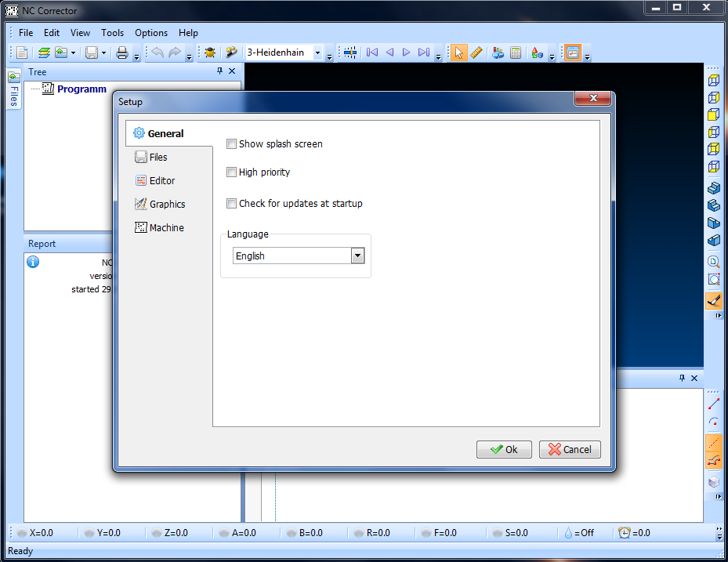Select the arrow pointer tool

click(x=458, y=53)
